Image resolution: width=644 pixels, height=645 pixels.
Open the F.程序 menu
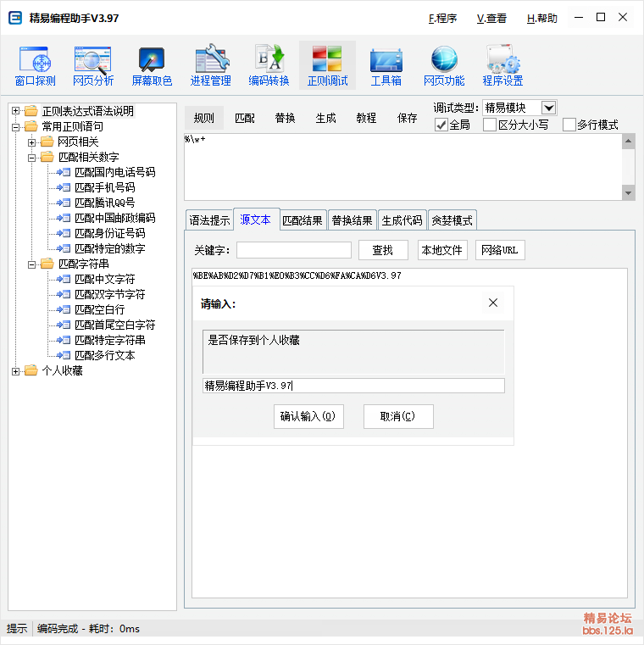point(442,19)
